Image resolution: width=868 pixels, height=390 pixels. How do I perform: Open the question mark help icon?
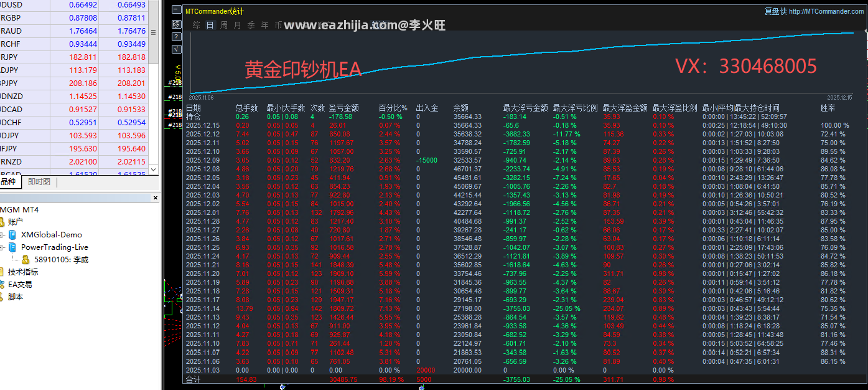(176, 37)
